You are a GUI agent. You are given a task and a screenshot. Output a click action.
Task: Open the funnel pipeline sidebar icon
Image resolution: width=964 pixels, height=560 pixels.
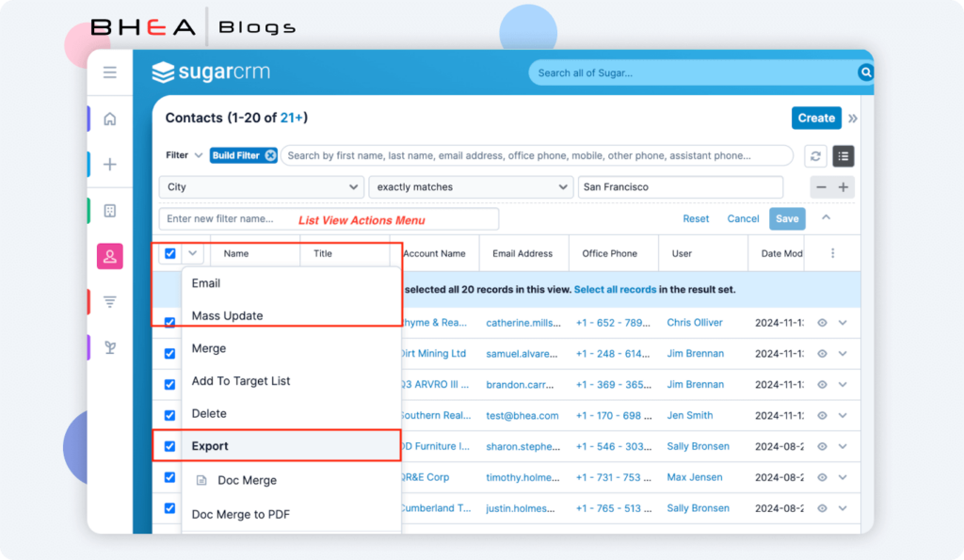coord(110,302)
